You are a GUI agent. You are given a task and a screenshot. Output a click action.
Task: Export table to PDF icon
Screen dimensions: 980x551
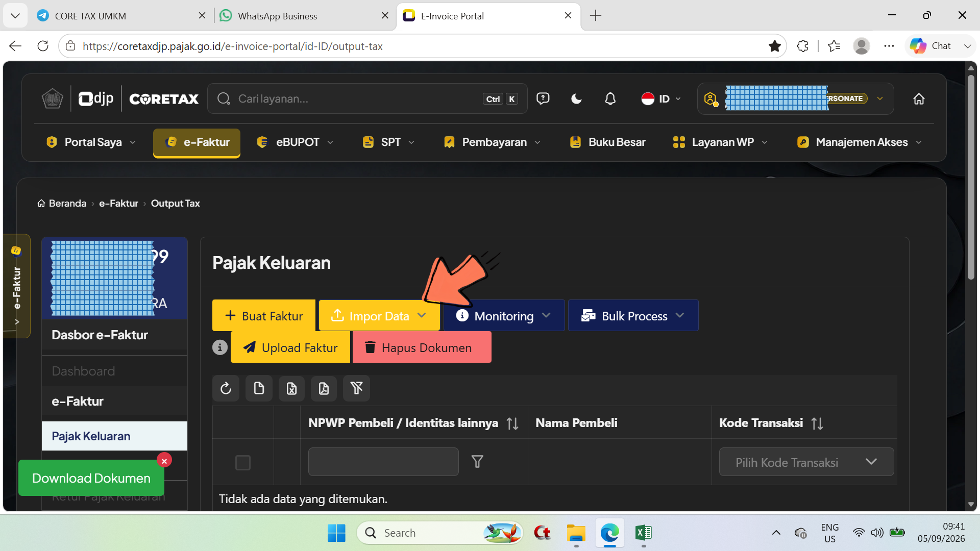tap(324, 389)
